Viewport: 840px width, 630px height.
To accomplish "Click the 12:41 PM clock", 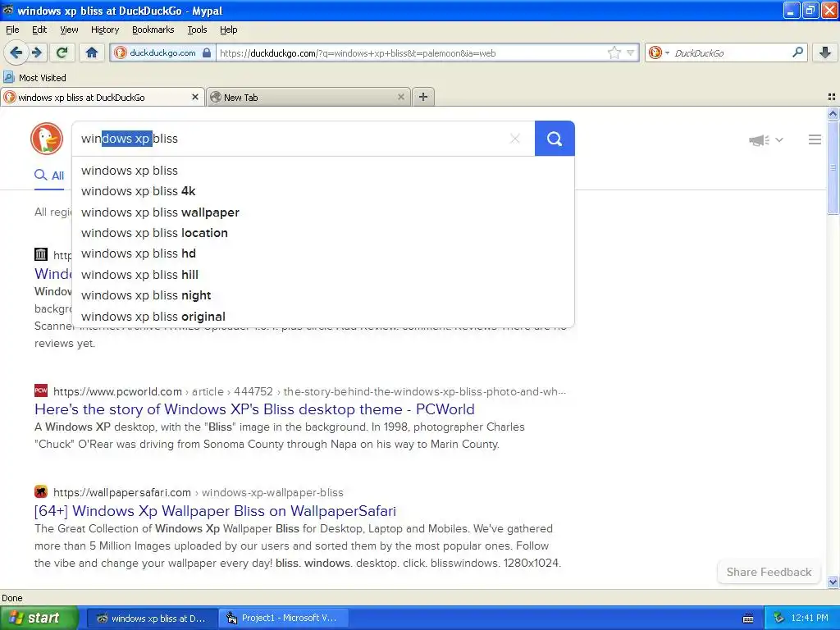I will click(x=810, y=619).
